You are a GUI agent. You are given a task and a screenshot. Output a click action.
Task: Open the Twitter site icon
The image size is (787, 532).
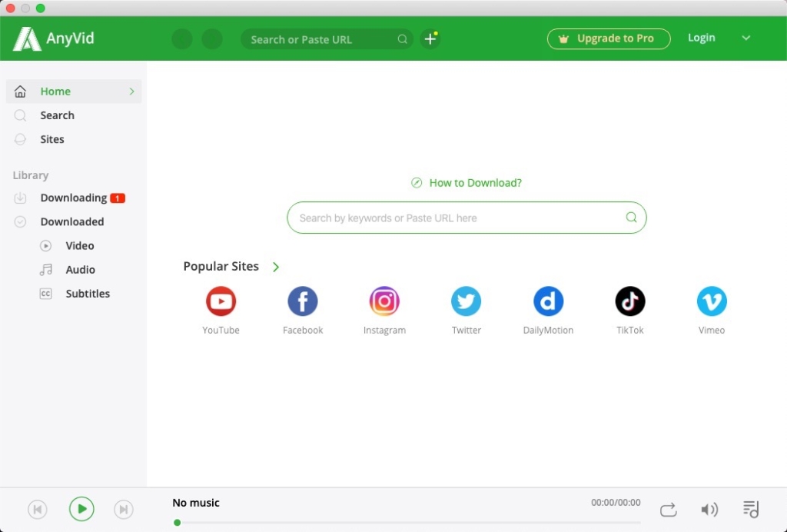[x=467, y=301]
